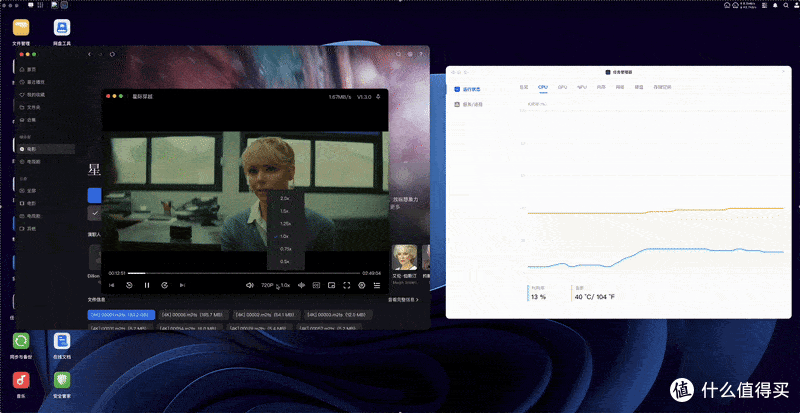Switch to the GPU tab

(562, 87)
